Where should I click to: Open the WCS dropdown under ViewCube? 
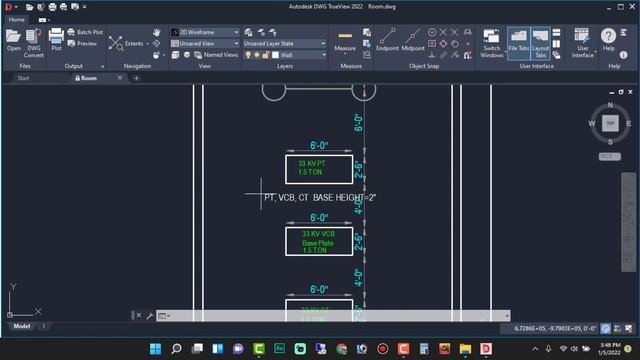(x=609, y=156)
